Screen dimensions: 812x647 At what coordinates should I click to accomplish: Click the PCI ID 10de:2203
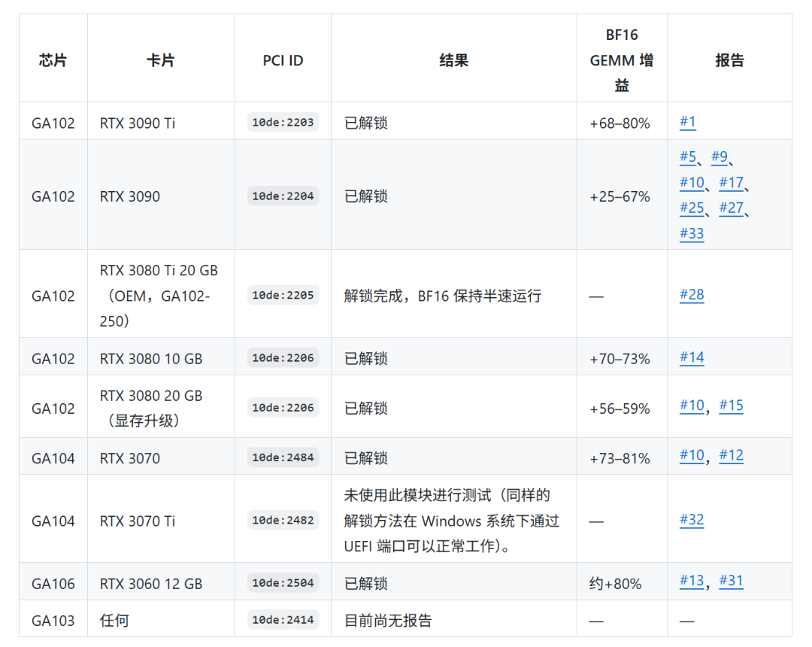click(x=283, y=122)
